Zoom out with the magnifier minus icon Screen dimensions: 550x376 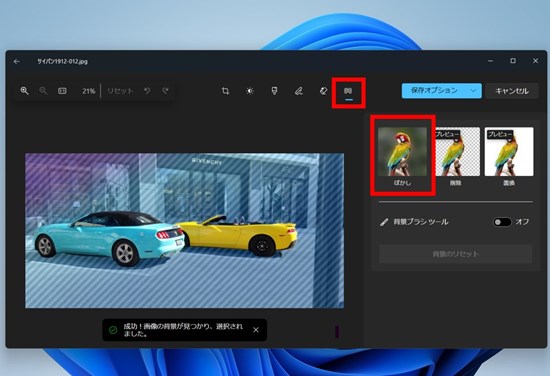(x=43, y=91)
